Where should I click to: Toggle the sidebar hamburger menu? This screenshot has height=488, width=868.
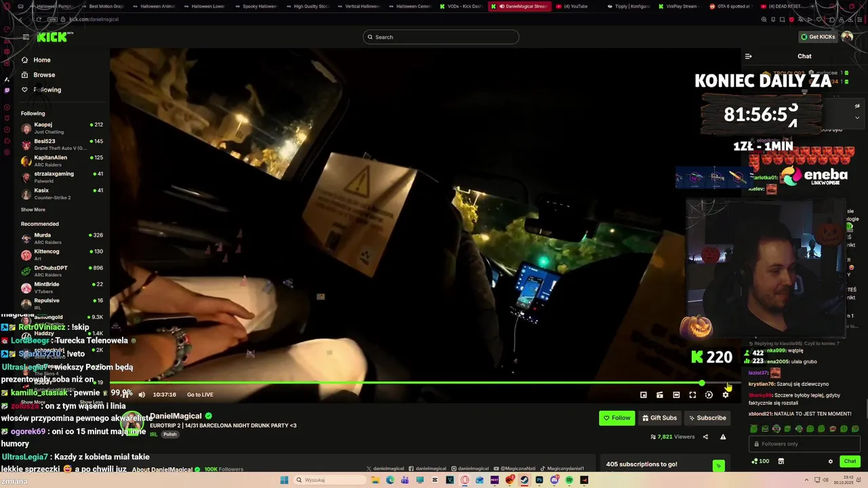tap(26, 37)
